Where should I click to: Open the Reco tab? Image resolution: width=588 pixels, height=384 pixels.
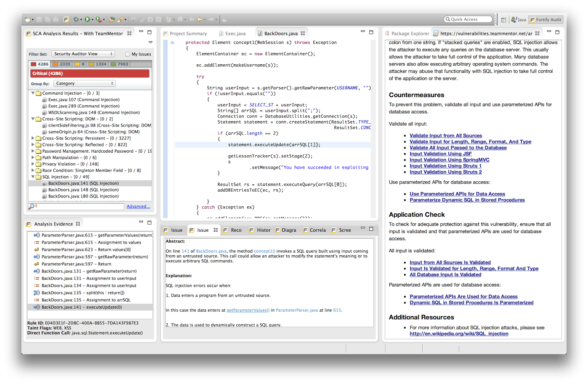pyautogui.click(x=232, y=230)
